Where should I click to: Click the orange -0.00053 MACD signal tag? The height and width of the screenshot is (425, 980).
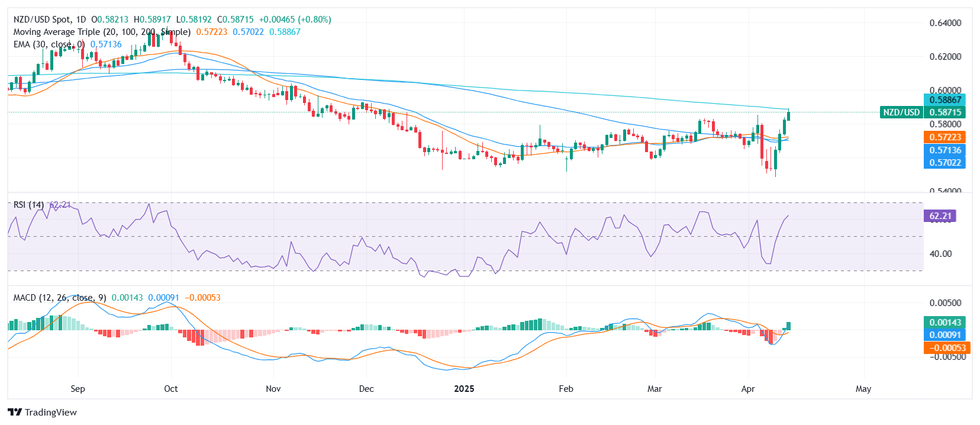click(x=944, y=348)
